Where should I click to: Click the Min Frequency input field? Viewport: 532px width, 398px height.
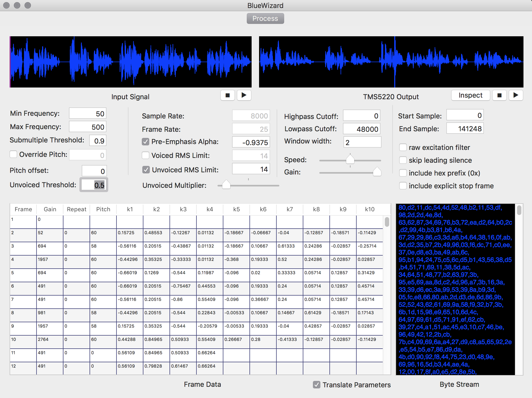click(x=88, y=114)
